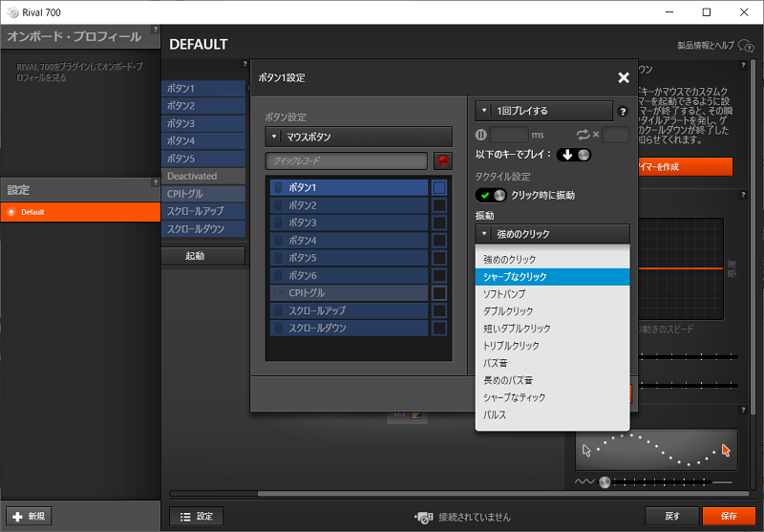Click the help mark on オンボード・プロフィール header

coord(156,30)
